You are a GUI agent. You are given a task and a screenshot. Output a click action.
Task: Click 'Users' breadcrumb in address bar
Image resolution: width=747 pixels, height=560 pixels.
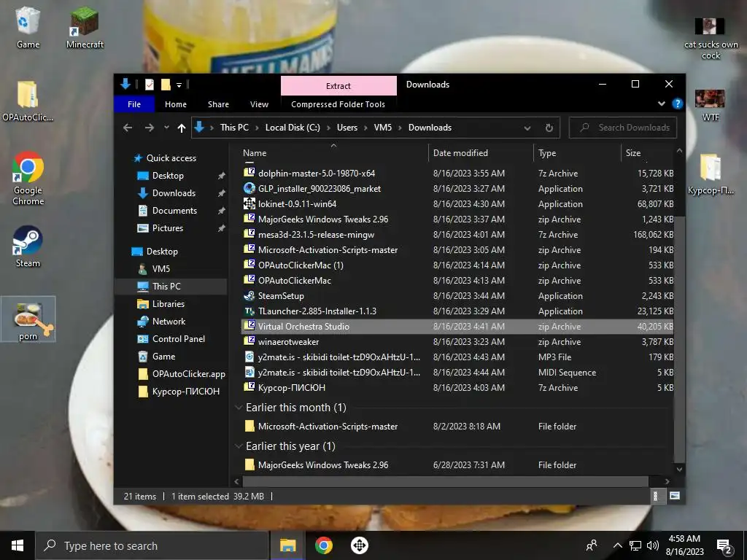pos(347,128)
